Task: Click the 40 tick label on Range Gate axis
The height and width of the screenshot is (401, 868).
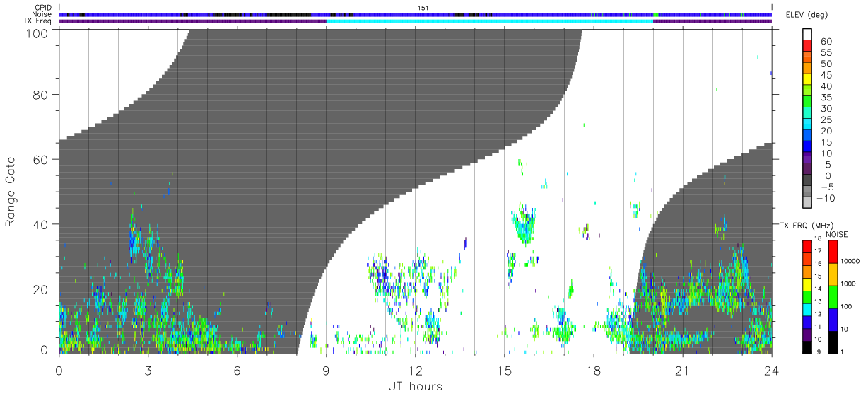Action: point(42,224)
